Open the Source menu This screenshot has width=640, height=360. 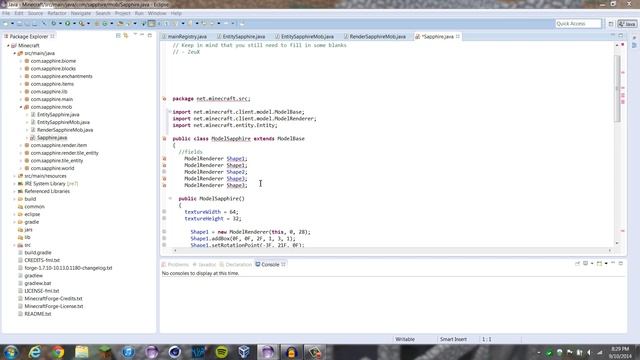tap(35, 13)
